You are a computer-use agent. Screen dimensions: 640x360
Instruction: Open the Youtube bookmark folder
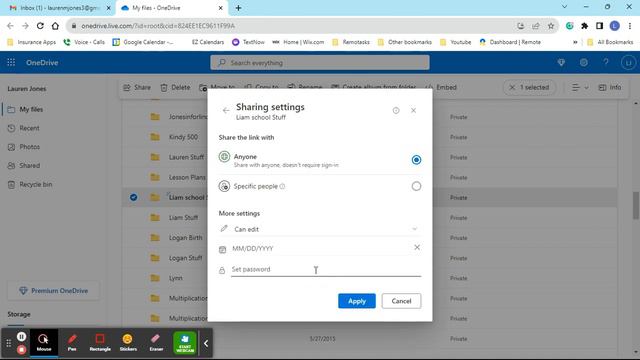[x=456, y=42]
